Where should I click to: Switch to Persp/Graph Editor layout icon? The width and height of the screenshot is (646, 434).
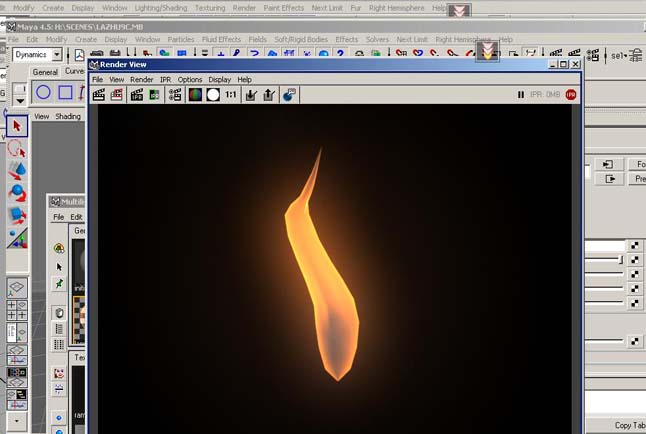[x=17, y=355]
